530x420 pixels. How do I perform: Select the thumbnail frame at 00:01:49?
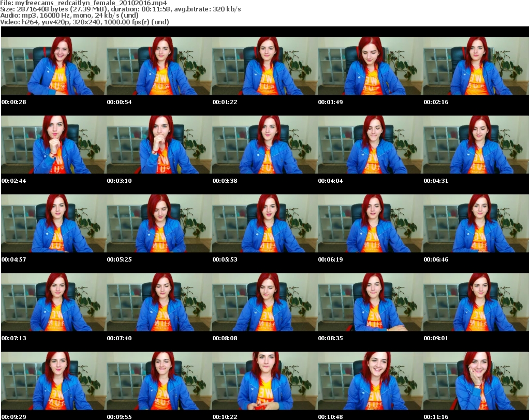pos(371,66)
